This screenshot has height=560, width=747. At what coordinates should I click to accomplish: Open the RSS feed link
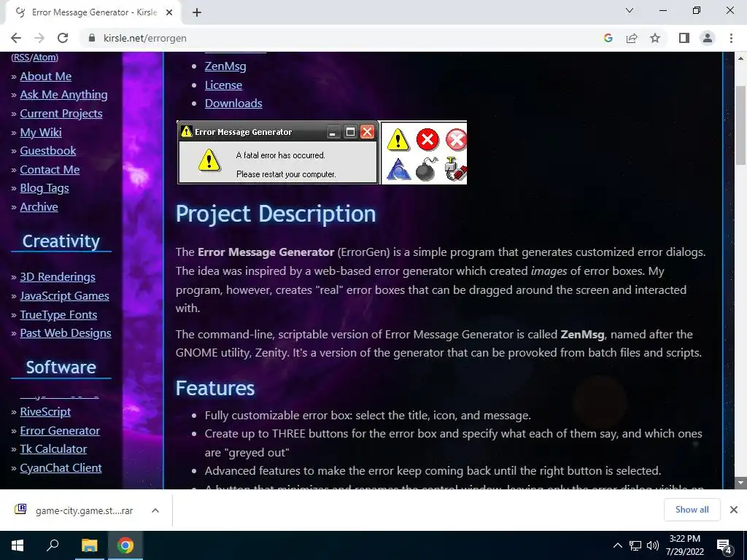pyautogui.click(x=21, y=57)
